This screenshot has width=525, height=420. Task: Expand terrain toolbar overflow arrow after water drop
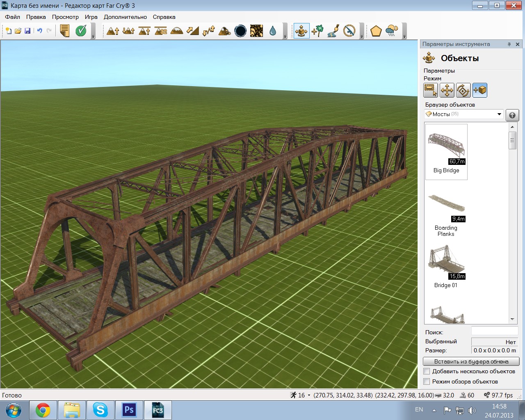tap(285, 37)
